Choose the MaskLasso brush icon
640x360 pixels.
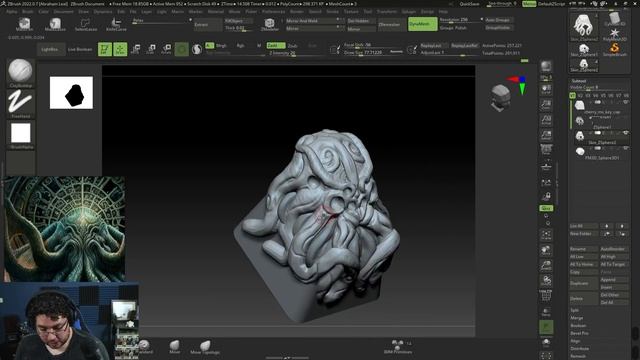pyautogui.click(x=55, y=24)
